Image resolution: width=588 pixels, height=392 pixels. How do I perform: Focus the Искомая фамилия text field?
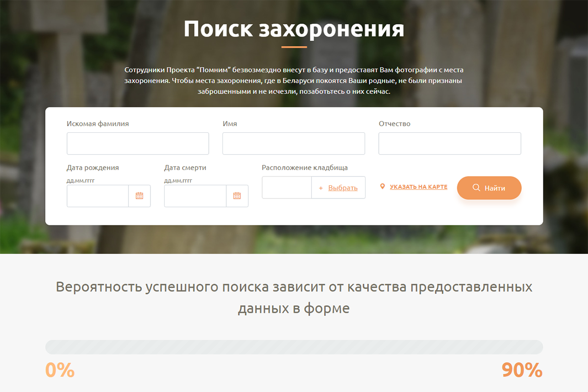point(138,144)
